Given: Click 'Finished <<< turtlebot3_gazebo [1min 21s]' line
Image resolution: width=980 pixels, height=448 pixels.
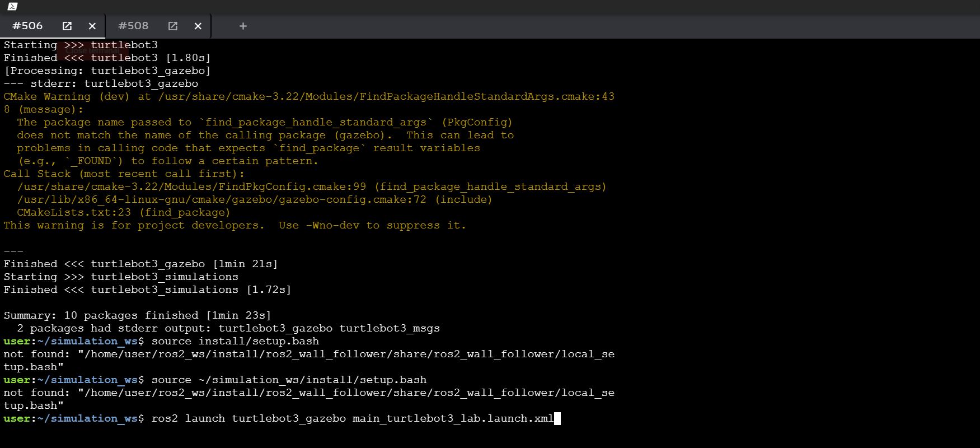Looking at the screenshot, I should click(140, 264).
